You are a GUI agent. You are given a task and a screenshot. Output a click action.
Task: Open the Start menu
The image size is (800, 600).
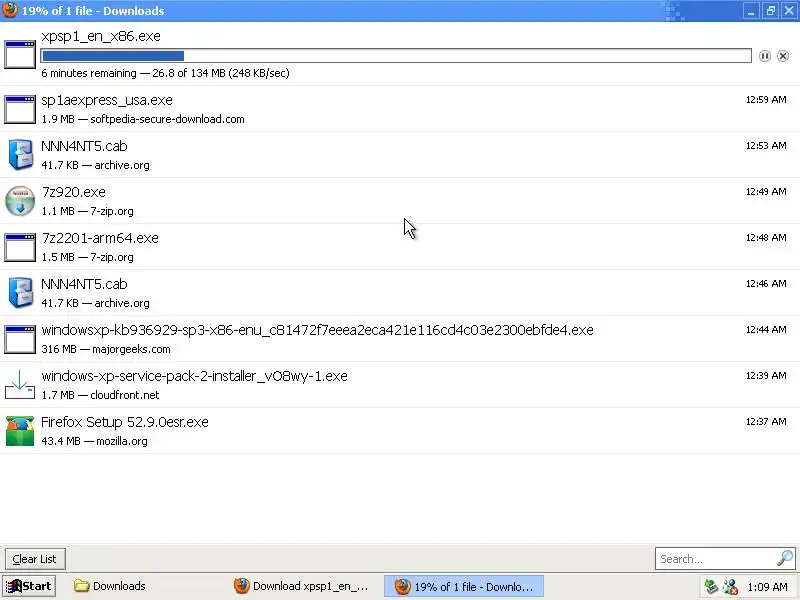29,586
